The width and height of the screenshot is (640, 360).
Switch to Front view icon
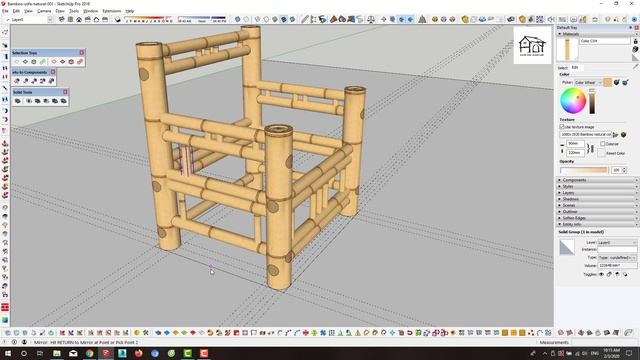(79, 19)
